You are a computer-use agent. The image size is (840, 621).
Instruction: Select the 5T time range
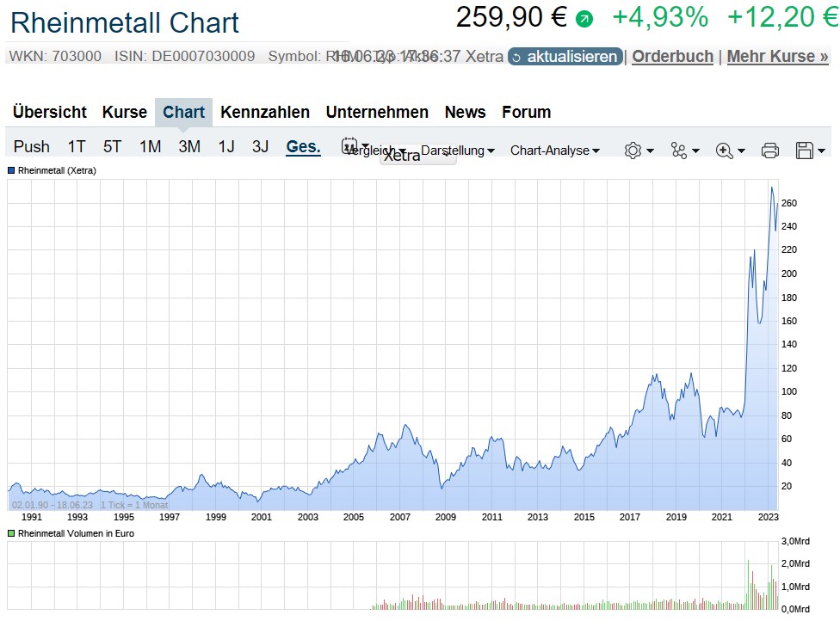pos(113,147)
